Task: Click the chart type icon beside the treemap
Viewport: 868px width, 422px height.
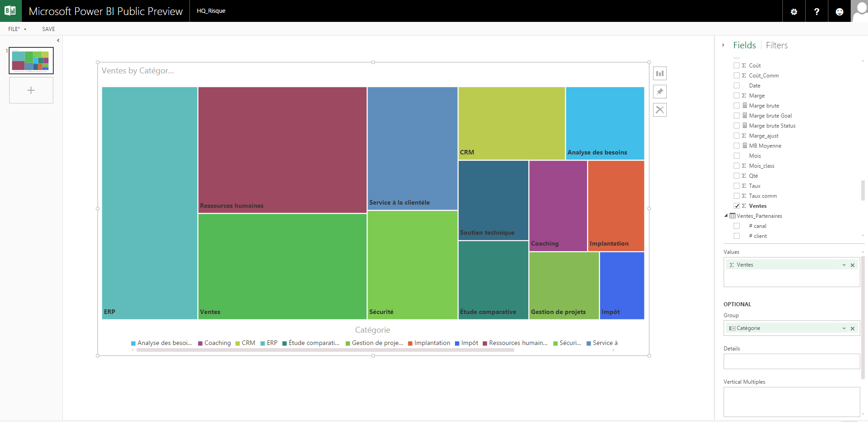Action: pyautogui.click(x=659, y=73)
